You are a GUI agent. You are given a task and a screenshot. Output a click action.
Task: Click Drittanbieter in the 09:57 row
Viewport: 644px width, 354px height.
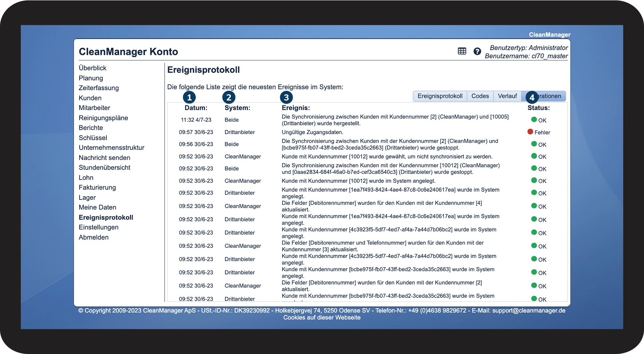coord(239,132)
